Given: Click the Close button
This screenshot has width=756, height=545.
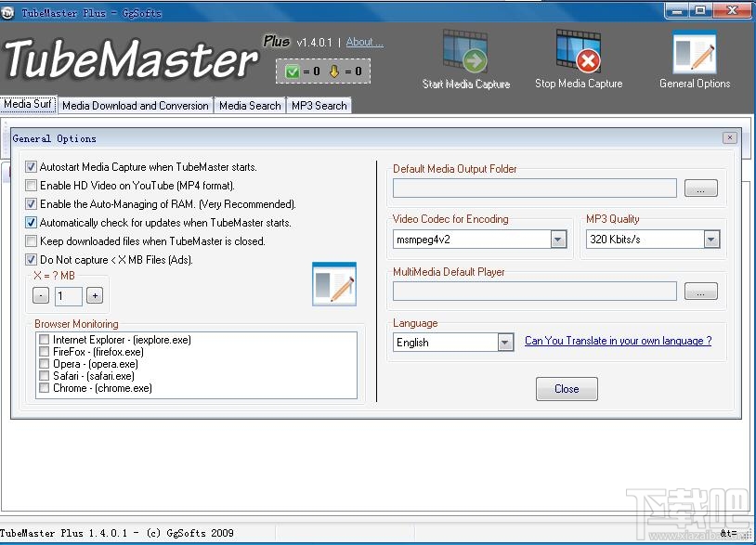Looking at the screenshot, I should 567,389.
